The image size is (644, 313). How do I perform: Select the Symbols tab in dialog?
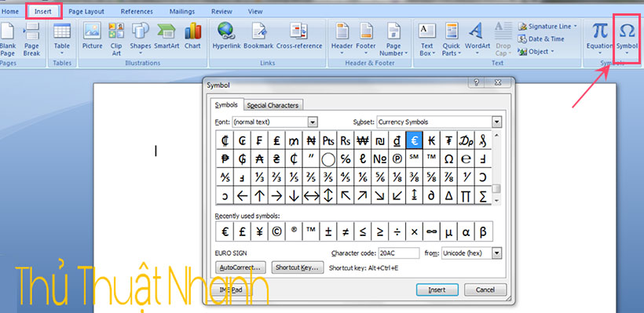(226, 105)
